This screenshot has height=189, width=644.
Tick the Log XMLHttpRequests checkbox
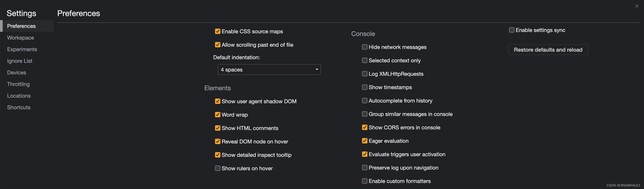tap(365, 74)
